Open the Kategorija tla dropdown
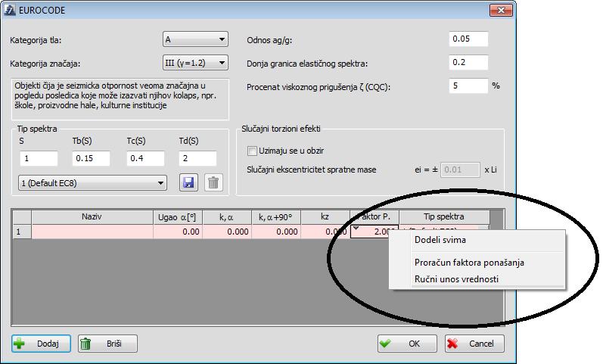The height and width of the screenshot is (364, 603). point(195,39)
